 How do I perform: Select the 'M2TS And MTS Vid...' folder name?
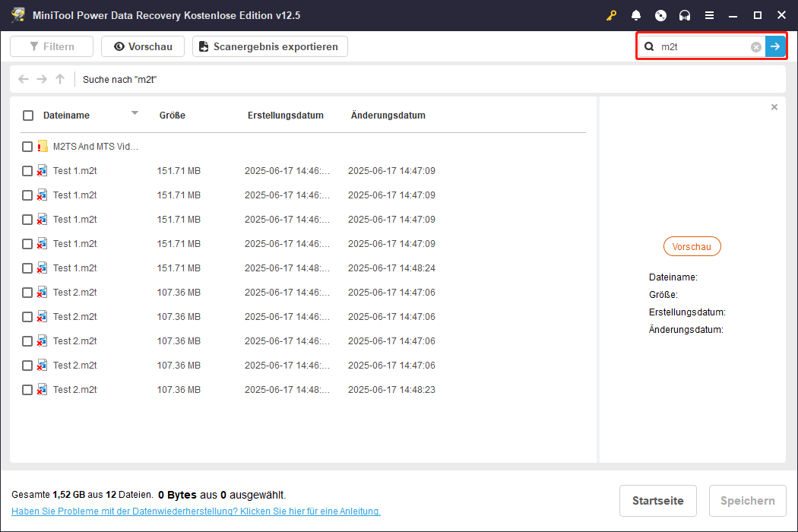pos(96,147)
